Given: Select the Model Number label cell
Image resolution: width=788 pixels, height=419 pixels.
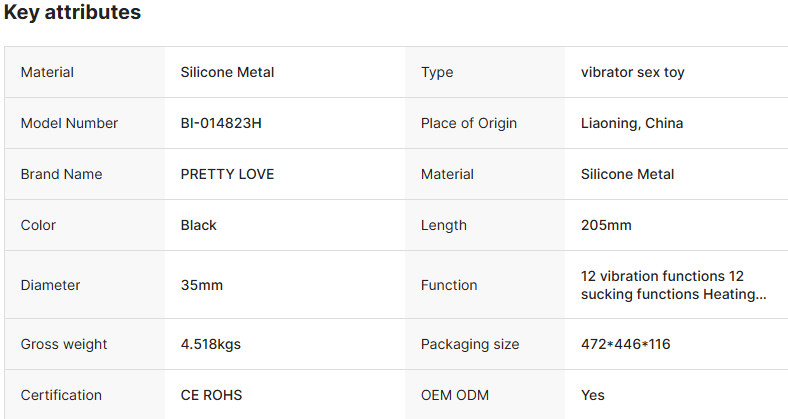Looking at the screenshot, I should click(x=69, y=123).
